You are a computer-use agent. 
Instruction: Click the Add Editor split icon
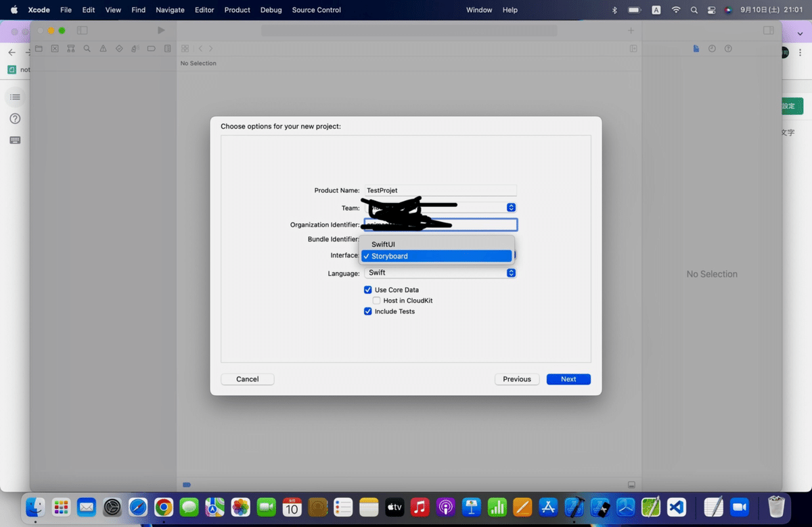pos(633,49)
